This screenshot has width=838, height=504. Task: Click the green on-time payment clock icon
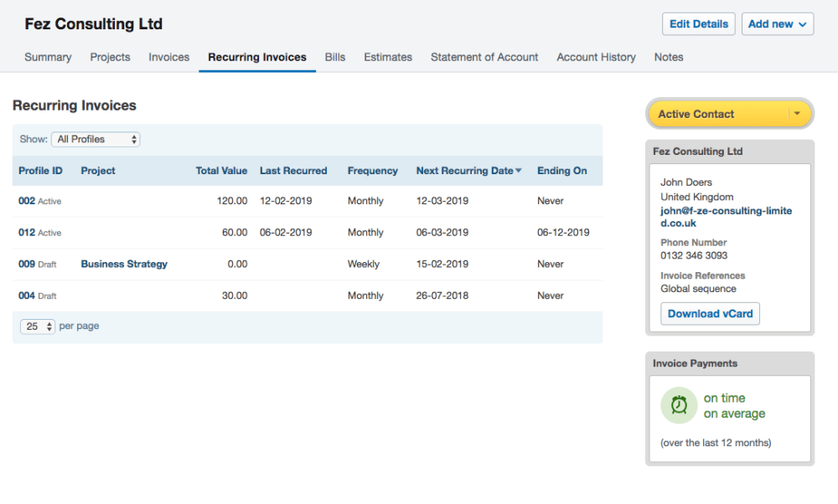click(679, 405)
